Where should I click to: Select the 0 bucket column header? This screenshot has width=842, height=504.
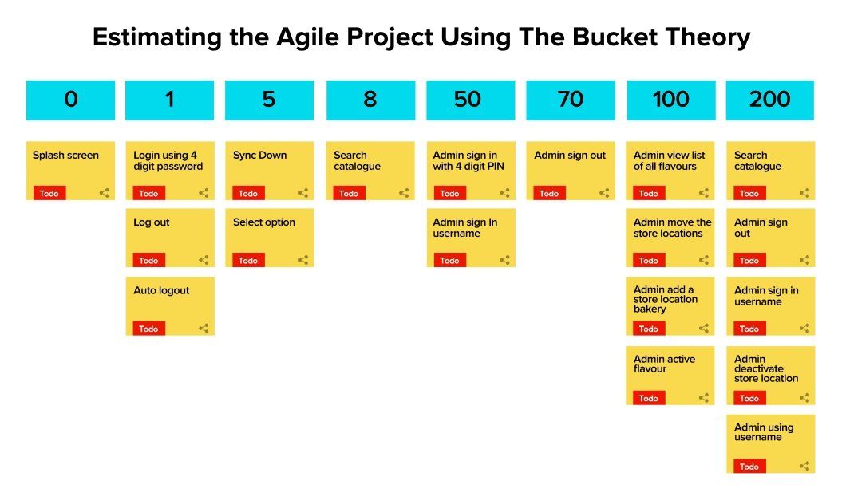click(70, 100)
